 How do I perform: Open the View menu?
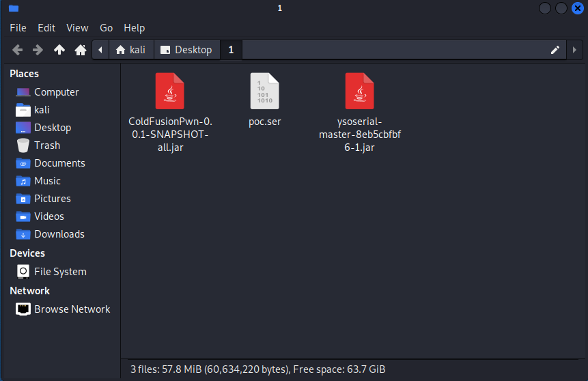pos(77,28)
